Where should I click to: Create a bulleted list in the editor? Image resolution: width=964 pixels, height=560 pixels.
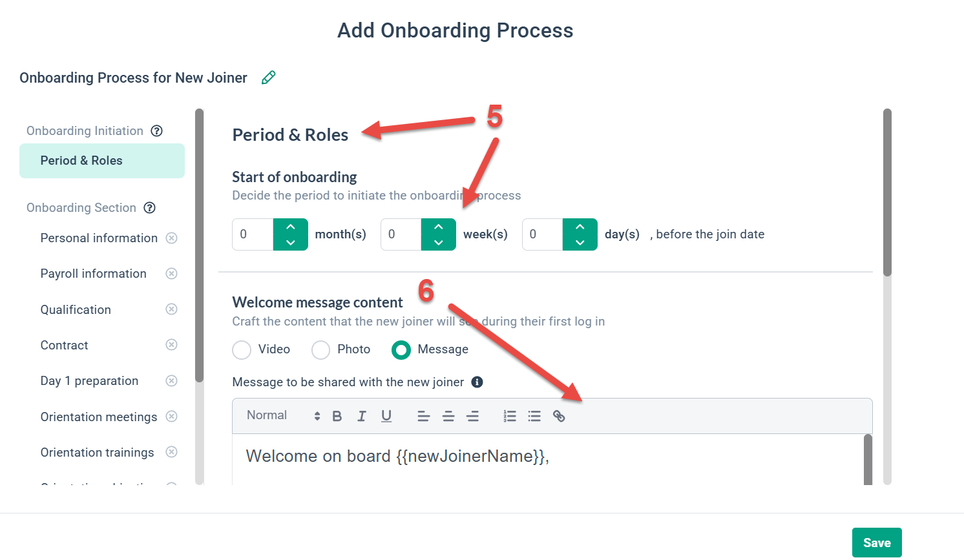coord(534,416)
